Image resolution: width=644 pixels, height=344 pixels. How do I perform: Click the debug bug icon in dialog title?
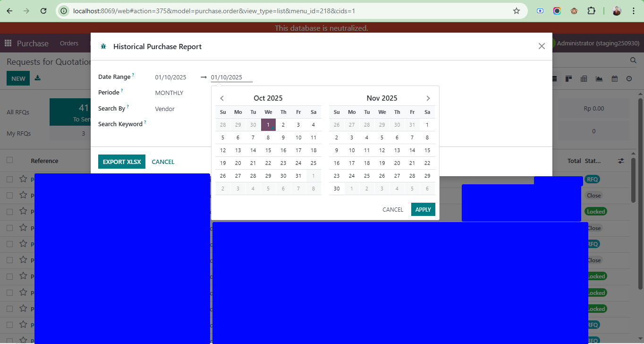click(103, 46)
